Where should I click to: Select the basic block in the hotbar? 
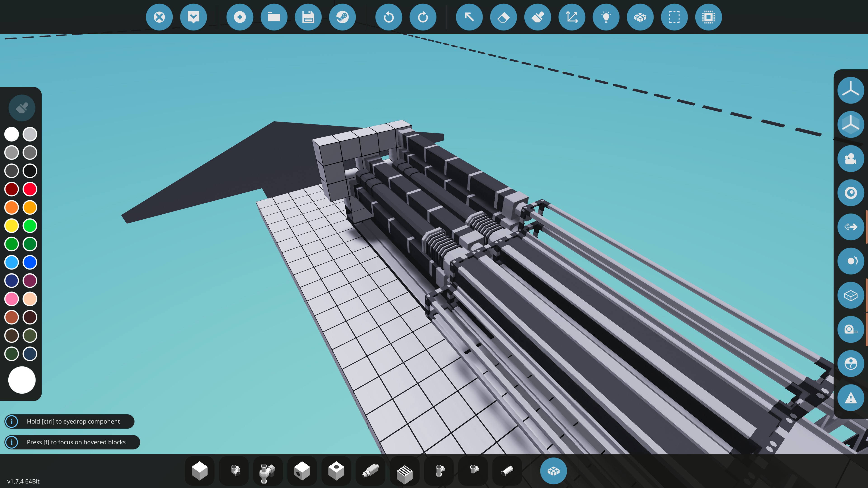point(199,471)
